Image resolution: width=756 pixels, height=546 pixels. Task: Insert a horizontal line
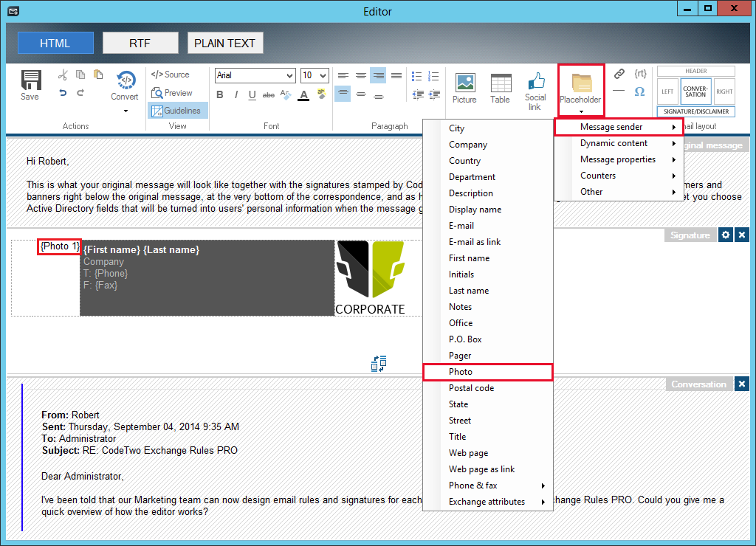(x=619, y=91)
